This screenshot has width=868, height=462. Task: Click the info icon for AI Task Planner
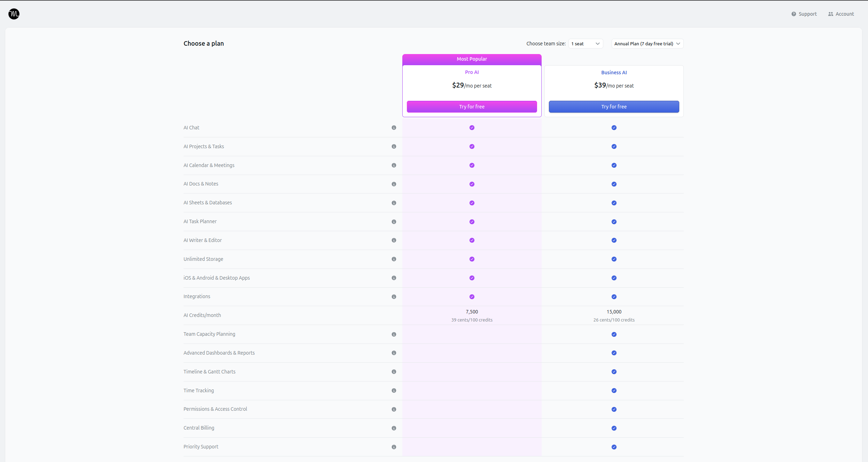(x=394, y=222)
